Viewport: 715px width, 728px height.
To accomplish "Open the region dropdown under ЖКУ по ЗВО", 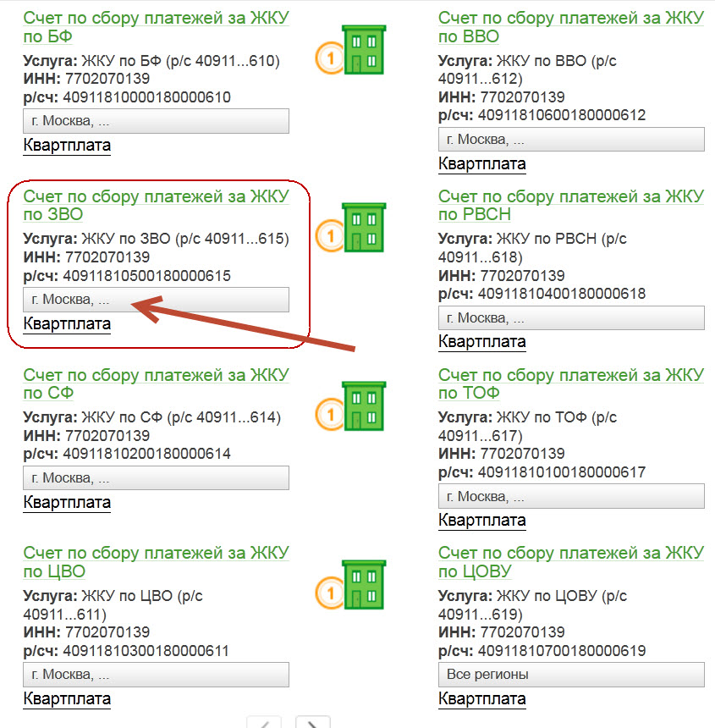I will tap(156, 300).
